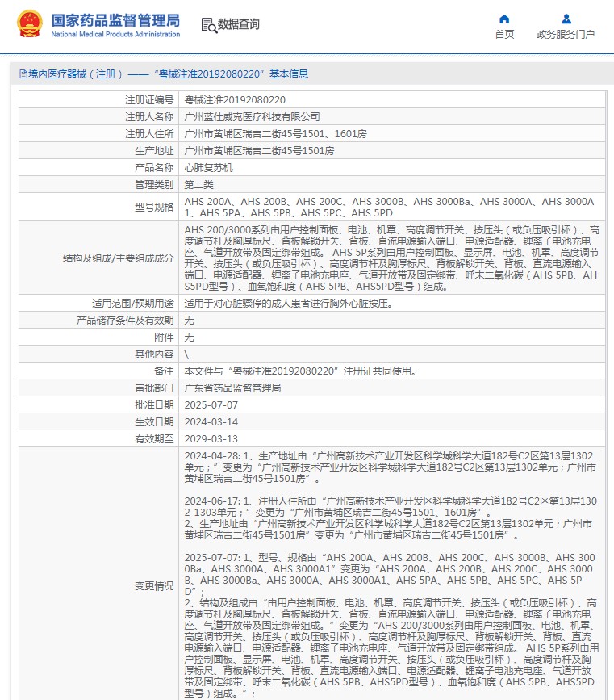Select date 2025-07-07 in the 批准日期 row

click(x=211, y=405)
